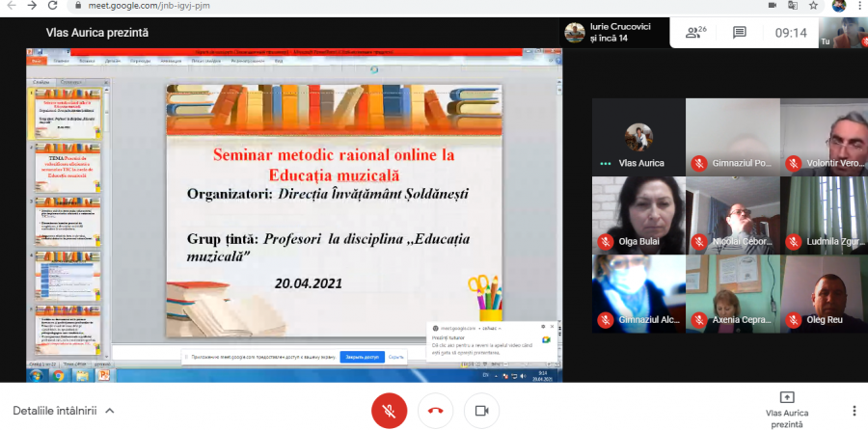Screen dimensions: 868x430
Task: Open the meeting chat panel
Action: point(740,32)
